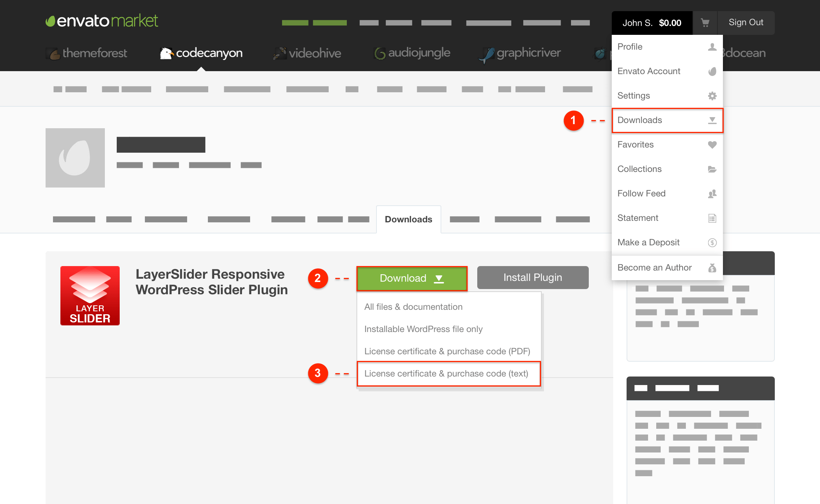Select Make a Deposit menu entry
Viewport: 820px width, 504px height.
(667, 243)
